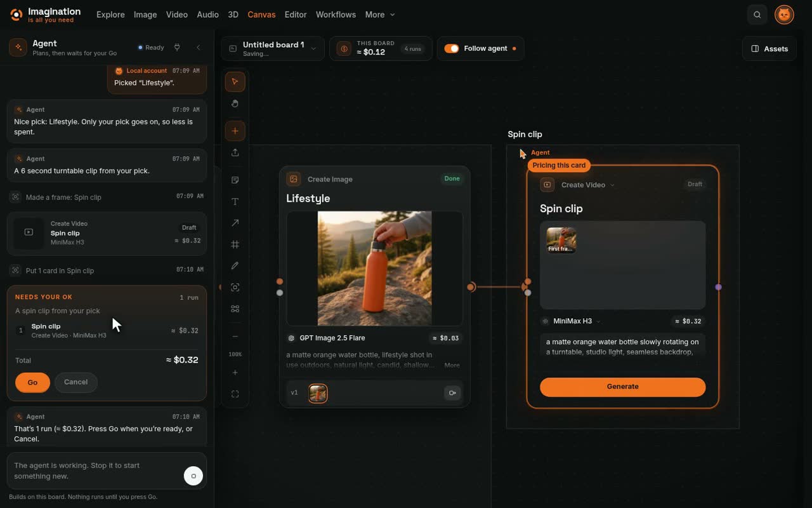Screen dimensions: 812x508
Task: Click Cancel in the Needs Your OK card
Action: tap(75, 382)
